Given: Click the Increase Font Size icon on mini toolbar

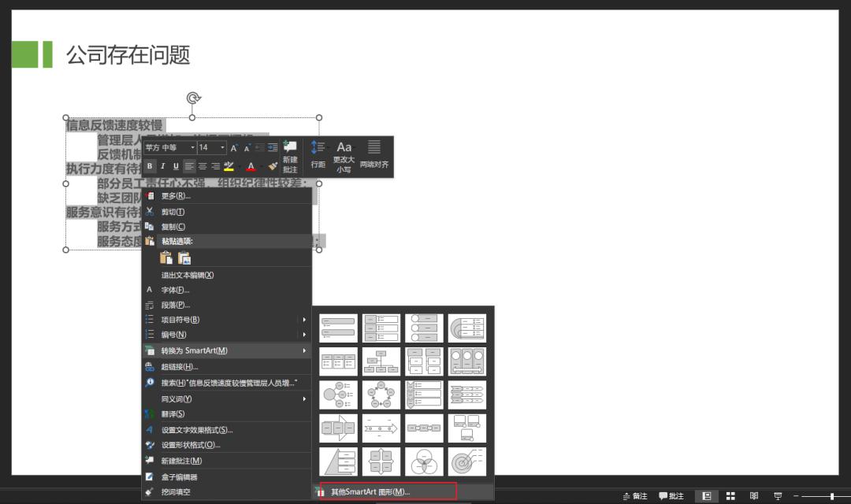Looking at the screenshot, I should pos(235,147).
